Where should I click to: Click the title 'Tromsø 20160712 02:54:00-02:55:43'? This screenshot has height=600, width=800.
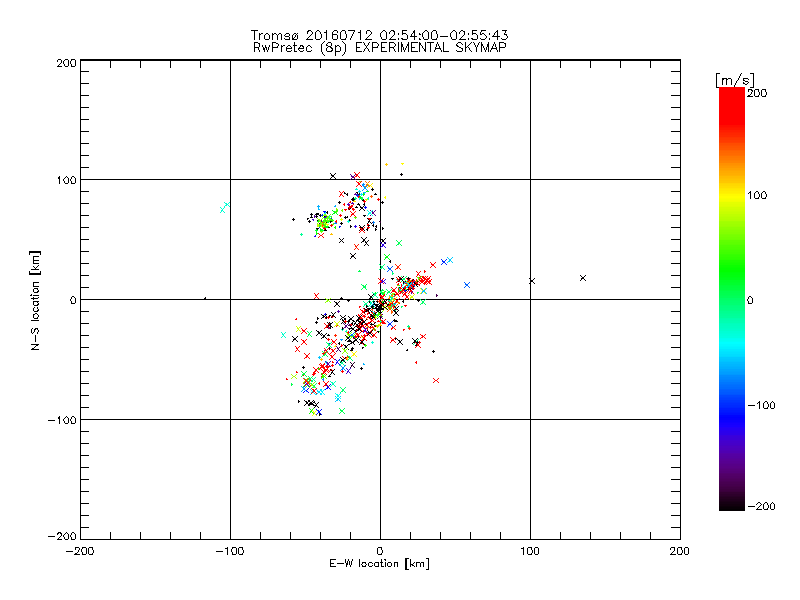(379, 35)
